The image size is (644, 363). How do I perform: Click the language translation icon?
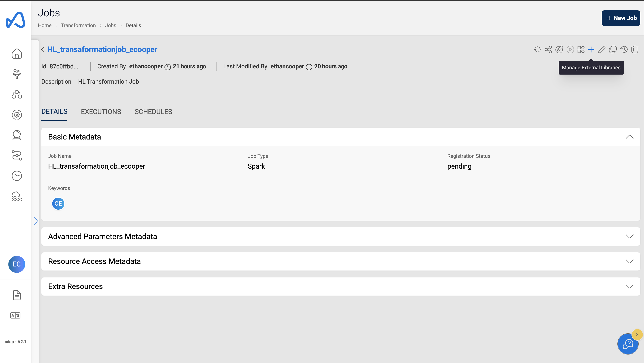coord(15,315)
